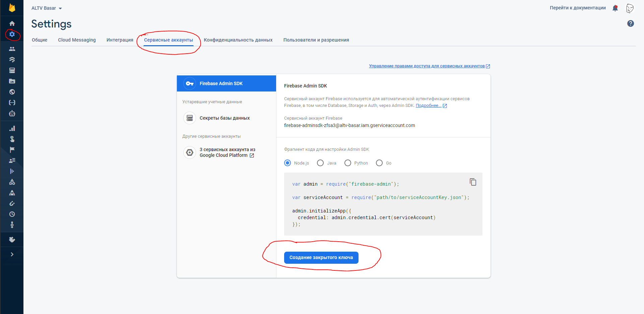Open Analytics dashboard bar-chart icon
This screenshot has height=314, width=644.
pyautogui.click(x=12, y=128)
